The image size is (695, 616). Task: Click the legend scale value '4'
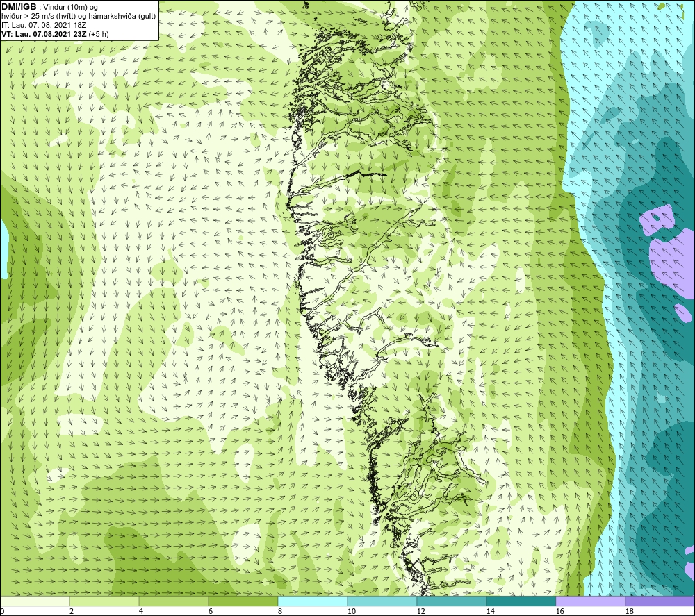point(141,611)
